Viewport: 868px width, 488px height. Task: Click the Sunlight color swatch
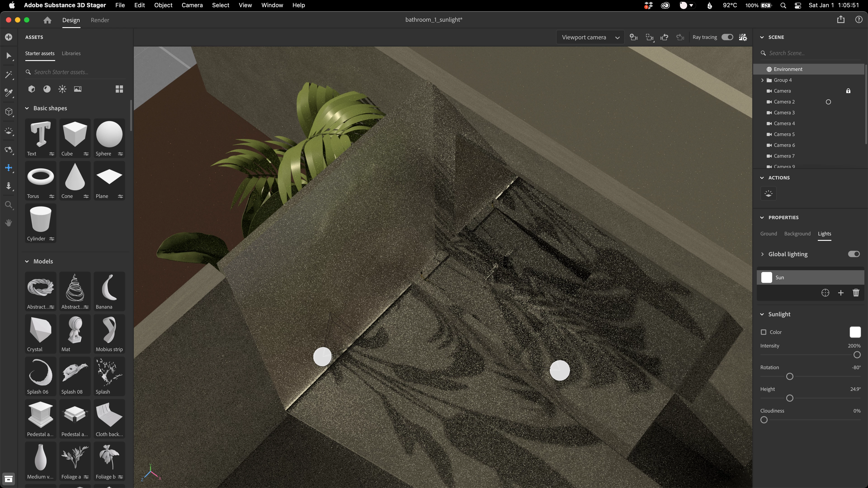[855, 332]
